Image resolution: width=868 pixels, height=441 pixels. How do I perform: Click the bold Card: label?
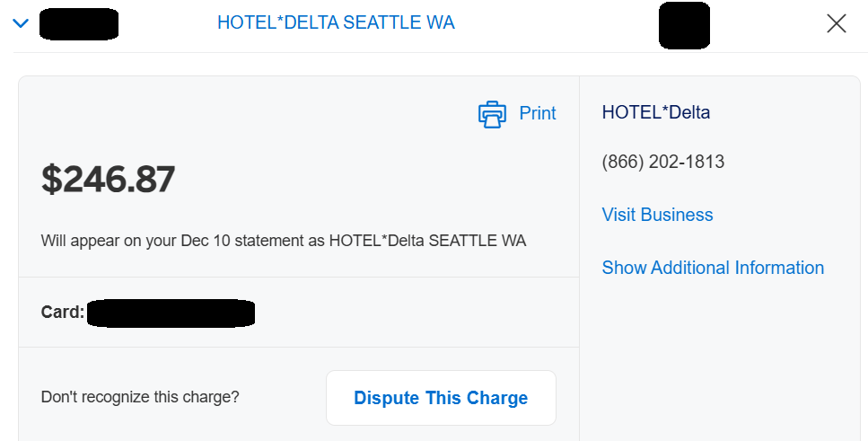click(63, 313)
